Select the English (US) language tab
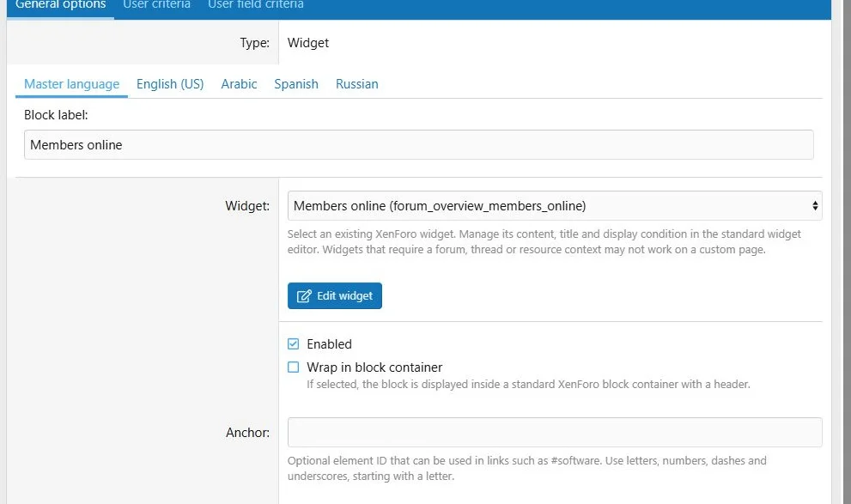 pyautogui.click(x=170, y=85)
